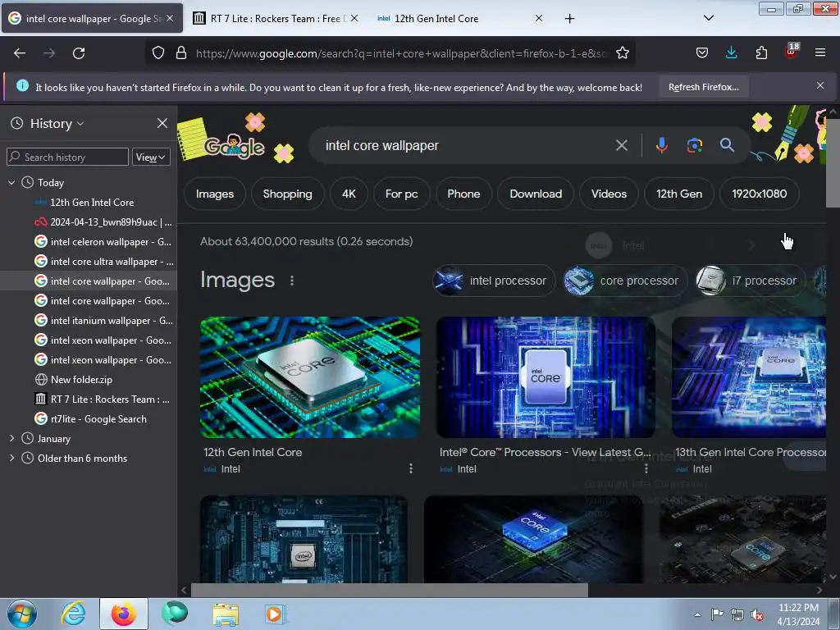This screenshot has height=630, width=840.
Task: Click the Firefox taskbar button
Action: coord(124,614)
